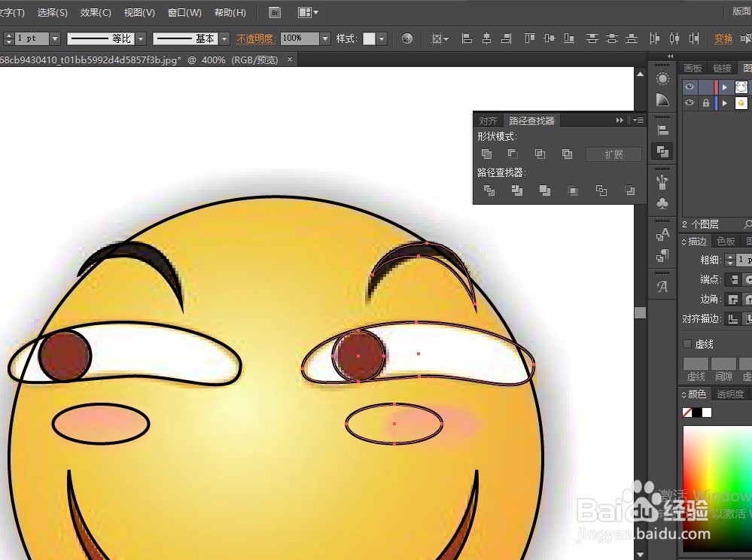Click the 变换 link in the control bar

click(x=723, y=38)
